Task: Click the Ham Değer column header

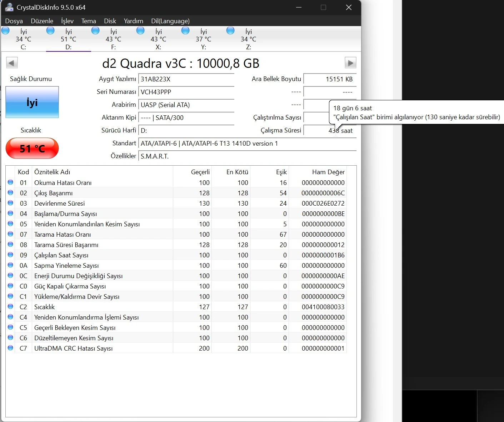Action: coord(318,172)
